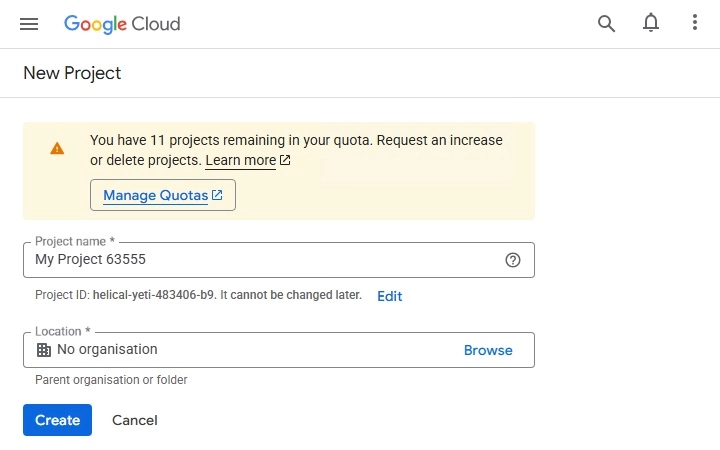This screenshot has width=720, height=450.
Task: Click the external-link icon beside Learn more
Action: pyautogui.click(x=285, y=160)
